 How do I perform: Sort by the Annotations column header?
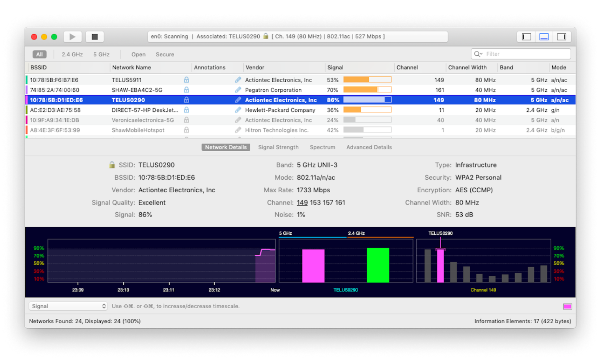(x=217, y=67)
